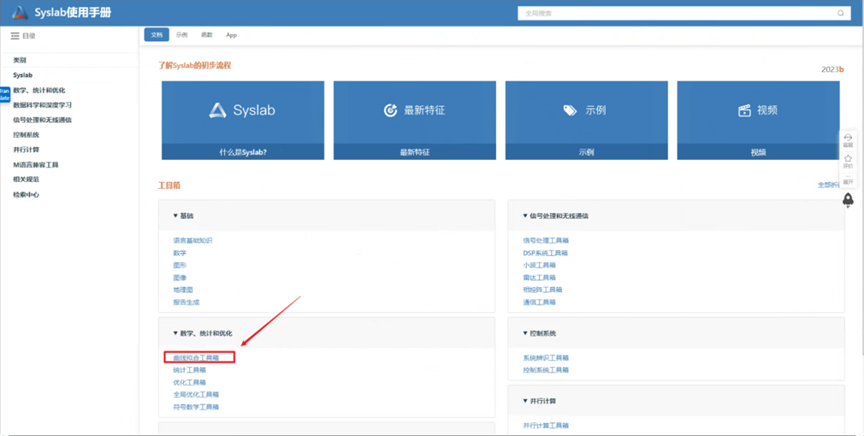Toggle the 目录 hamburger menu icon
This screenshot has width=864, height=436.
click(15, 36)
